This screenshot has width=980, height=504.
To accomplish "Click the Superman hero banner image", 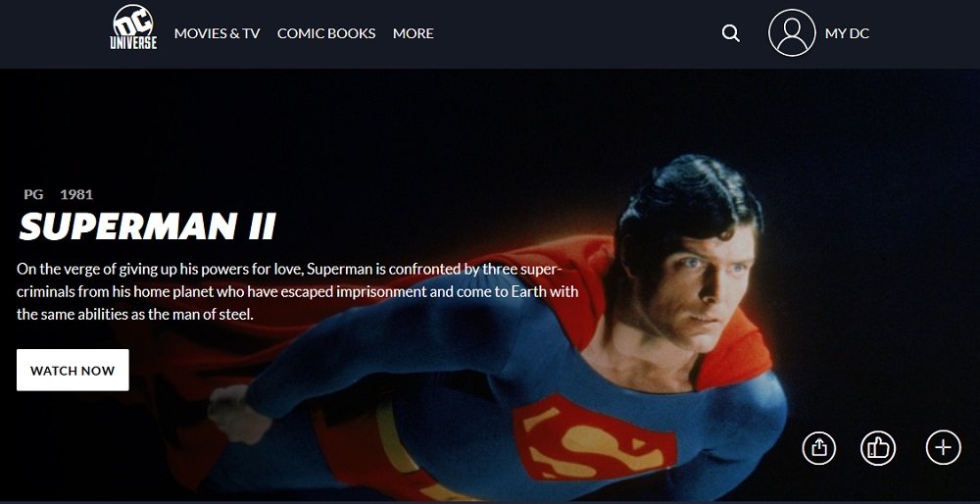I will (x=490, y=284).
